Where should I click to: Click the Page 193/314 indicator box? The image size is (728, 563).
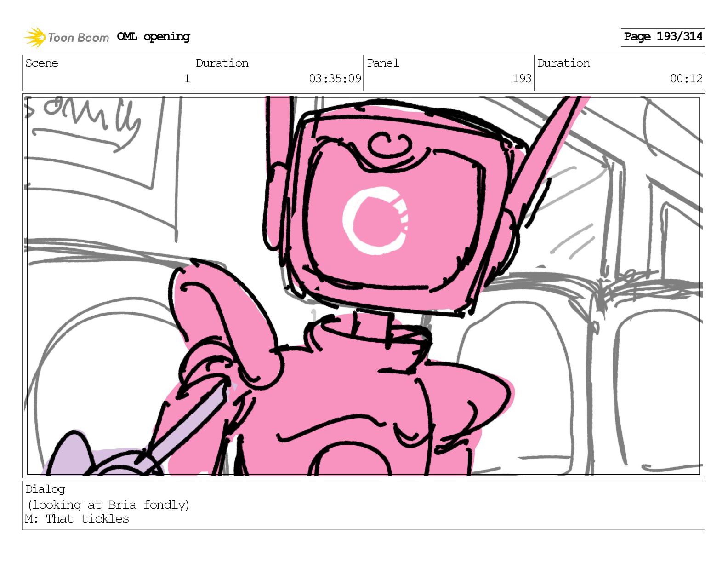(x=663, y=37)
